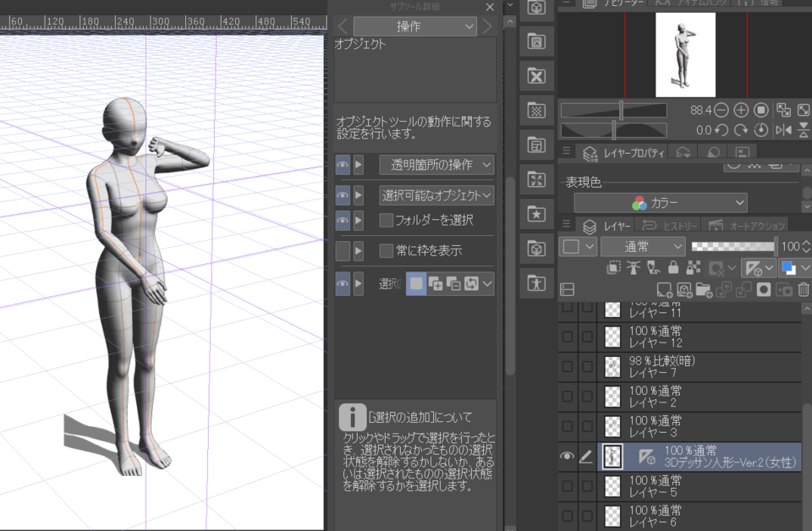The height and width of the screenshot is (531, 812).
Task: Rotate the canvas right in Navigator
Action: [x=741, y=130]
